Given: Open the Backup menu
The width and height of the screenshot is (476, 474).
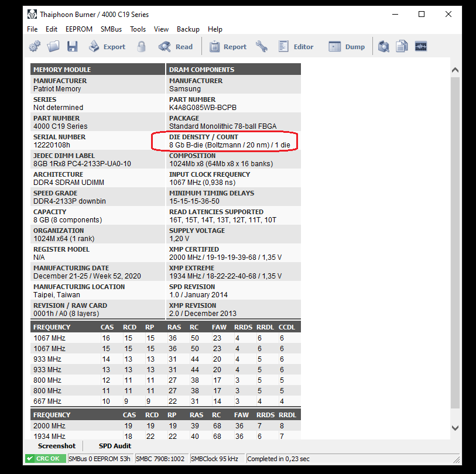Looking at the screenshot, I should (188, 29).
